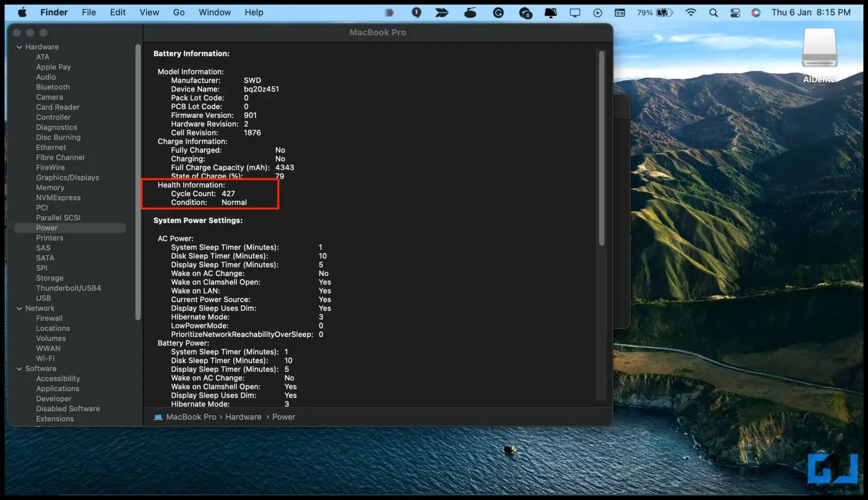Open the Edit menu
Image resolution: width=868 pixels, height=500 pixels.
coord(118,12)
